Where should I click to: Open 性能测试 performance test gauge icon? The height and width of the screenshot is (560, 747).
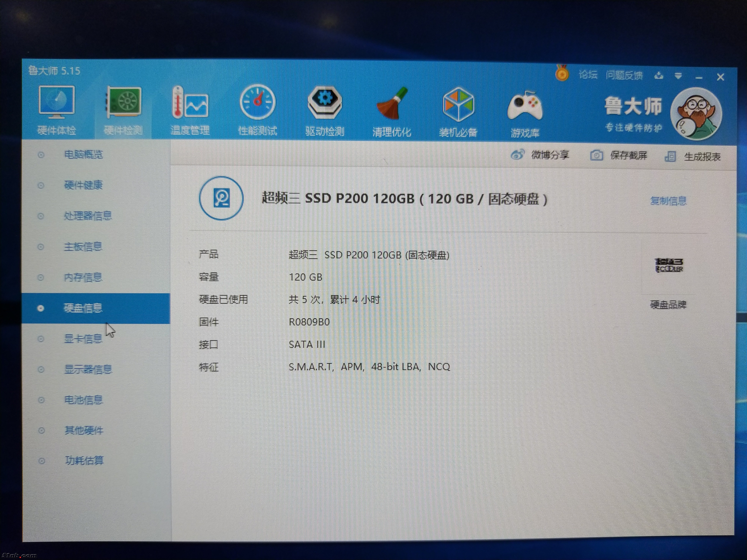(257, 110)
